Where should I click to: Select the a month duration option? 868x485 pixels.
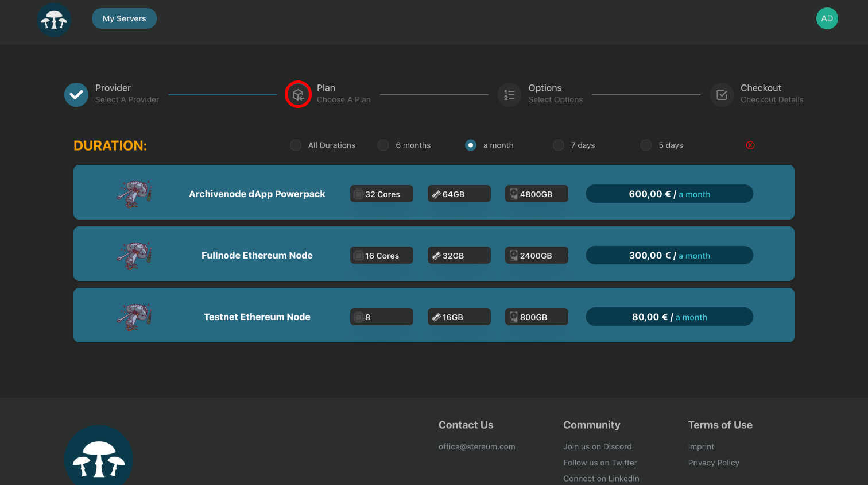coord(471,145)
